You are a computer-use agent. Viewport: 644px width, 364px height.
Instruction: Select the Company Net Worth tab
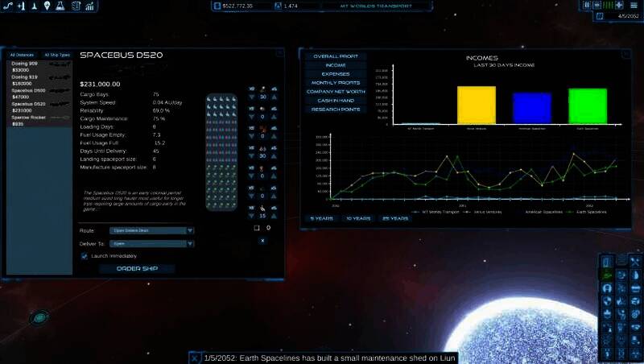pyautogui.click(x=336, y=91)
